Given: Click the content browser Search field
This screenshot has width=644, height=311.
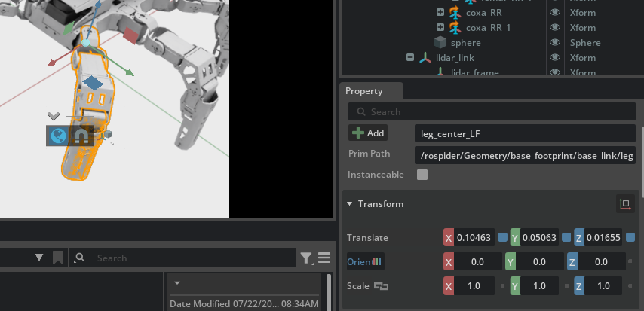Looking at the screenshot, I should click(182, 258).
